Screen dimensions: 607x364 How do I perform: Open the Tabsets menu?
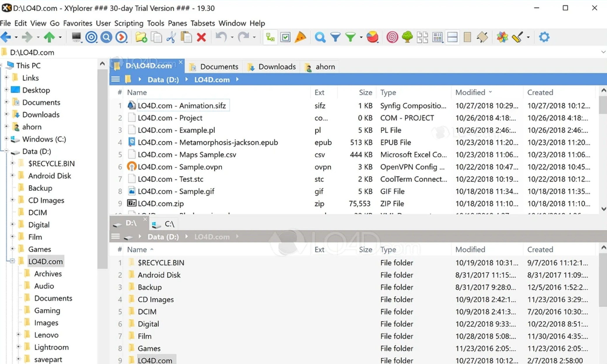203,23
